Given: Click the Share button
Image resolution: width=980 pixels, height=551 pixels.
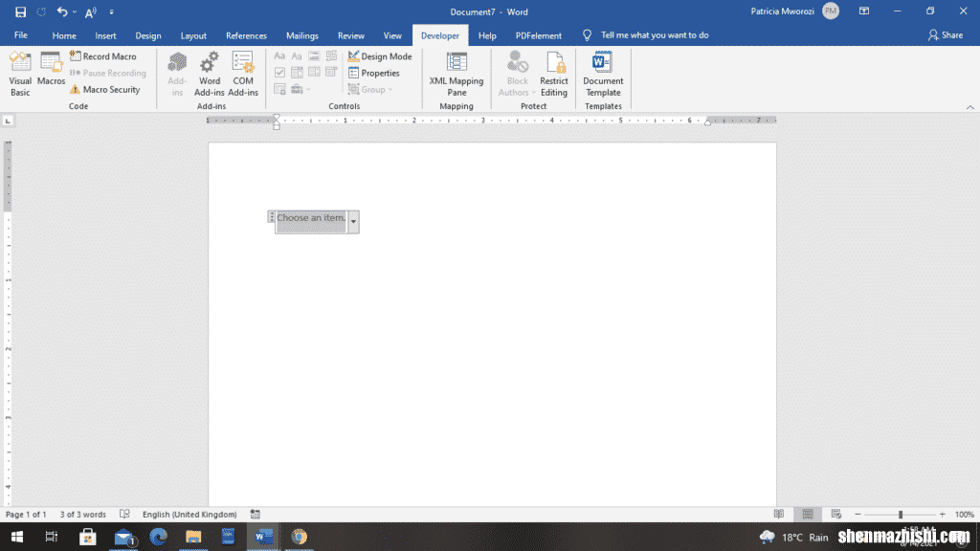Looking at the screenshot, I should click(x=946, y=35).
